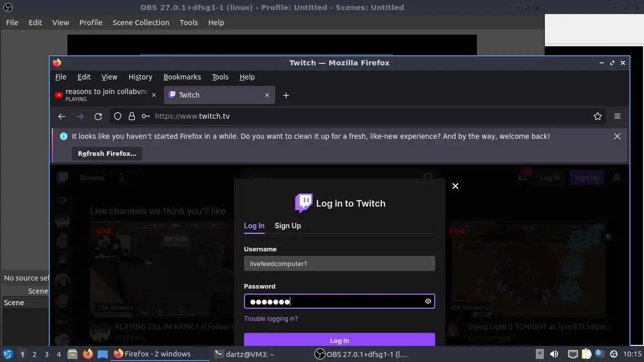
Task: Switch to workspace 3 on the taskbar
Action: click(x=46, y=354)
